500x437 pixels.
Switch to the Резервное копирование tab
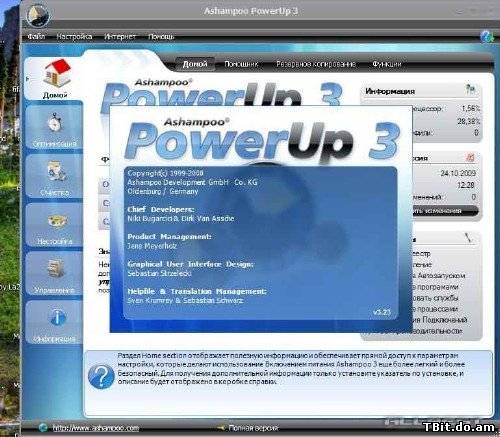pos(315,64)
